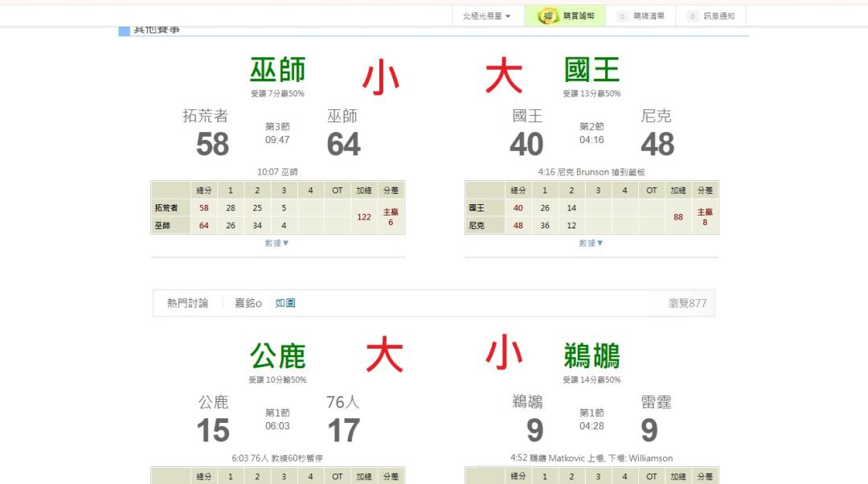This screenshot has width=868, height=484.
Task: Expand 數據 under the 國王 vs 尼克 game
Action: coord(591,243)
